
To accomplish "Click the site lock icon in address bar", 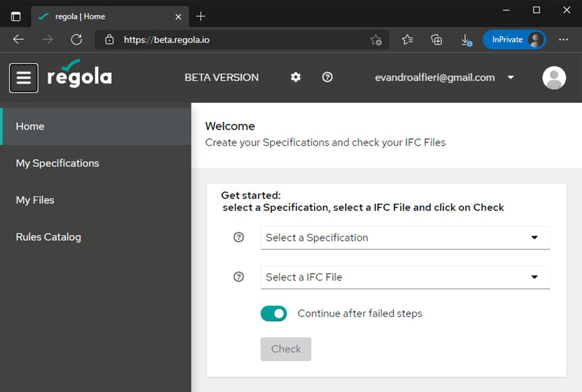I will click(x=110, y=40).
